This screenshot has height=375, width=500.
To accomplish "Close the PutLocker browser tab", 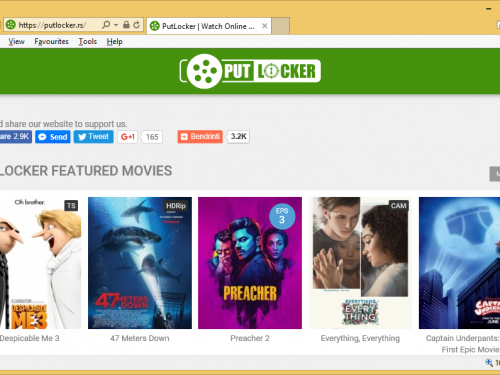I will tap(265, 26).
